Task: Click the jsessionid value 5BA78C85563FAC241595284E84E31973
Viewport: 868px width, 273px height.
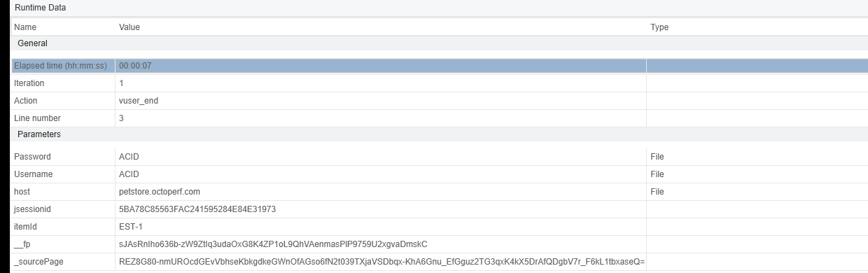Action: point(197,209)
